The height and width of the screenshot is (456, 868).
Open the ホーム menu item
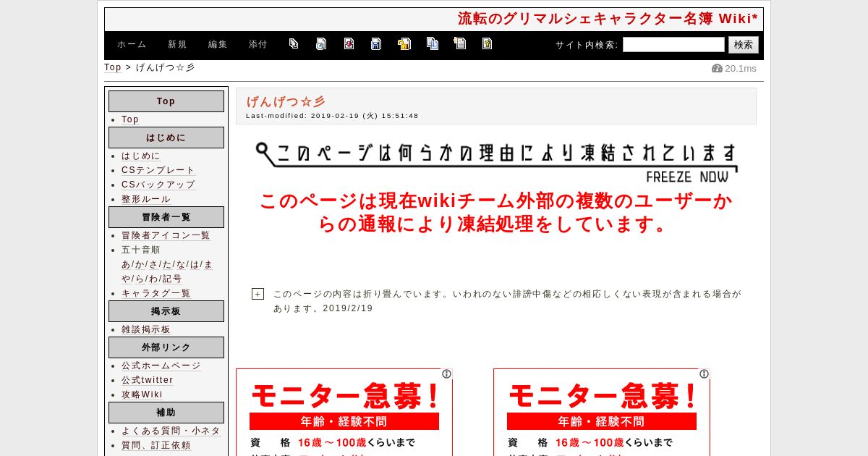coord(132,44)
